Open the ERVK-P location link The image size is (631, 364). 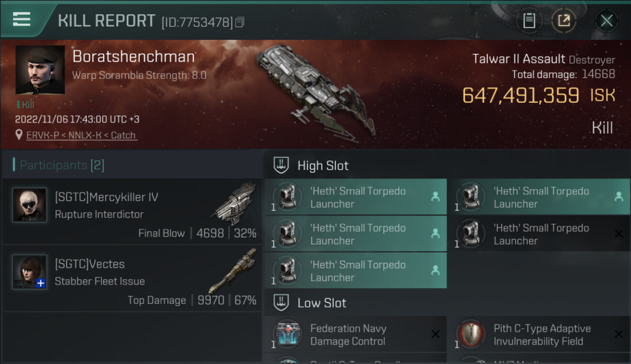click(81, 135)
